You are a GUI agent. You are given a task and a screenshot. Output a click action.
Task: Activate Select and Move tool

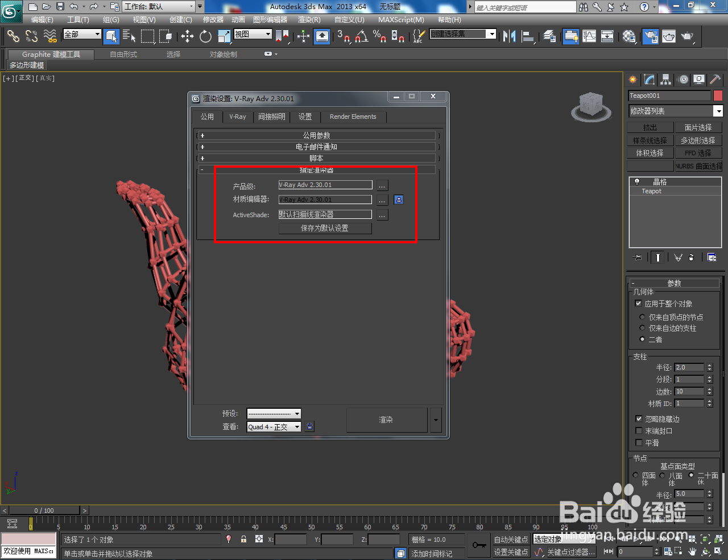(x=187, y=36)
